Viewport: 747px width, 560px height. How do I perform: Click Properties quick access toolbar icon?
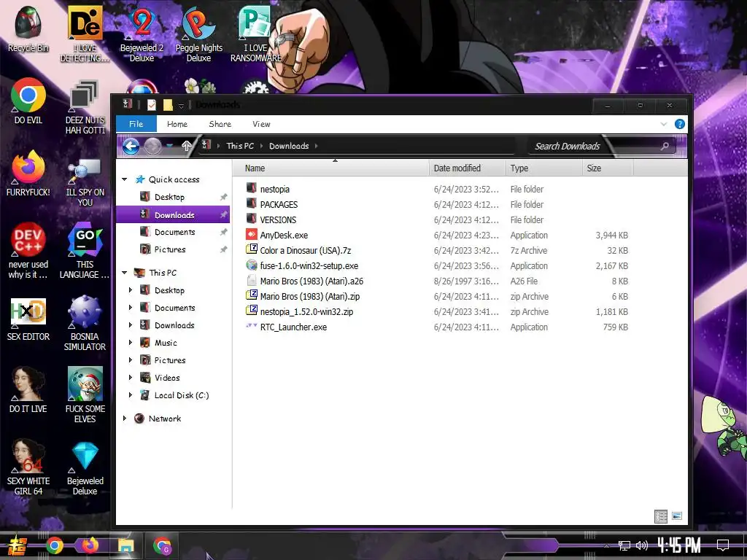click(152, 105)
